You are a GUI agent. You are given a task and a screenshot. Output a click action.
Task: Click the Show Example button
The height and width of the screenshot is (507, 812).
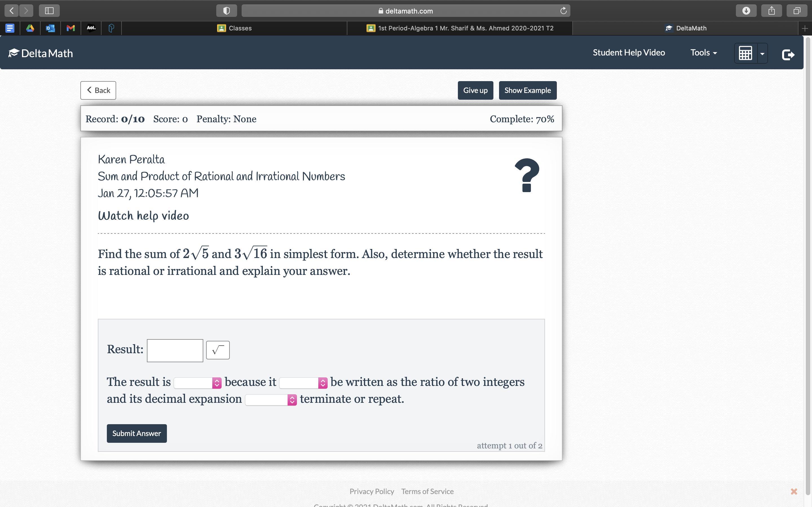[x=528, y=90]
